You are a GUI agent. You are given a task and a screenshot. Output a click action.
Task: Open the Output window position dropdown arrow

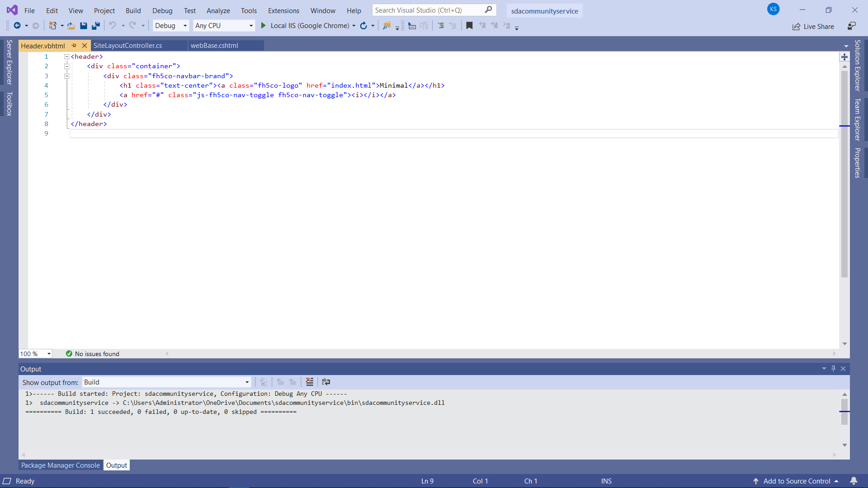[824, 369]
